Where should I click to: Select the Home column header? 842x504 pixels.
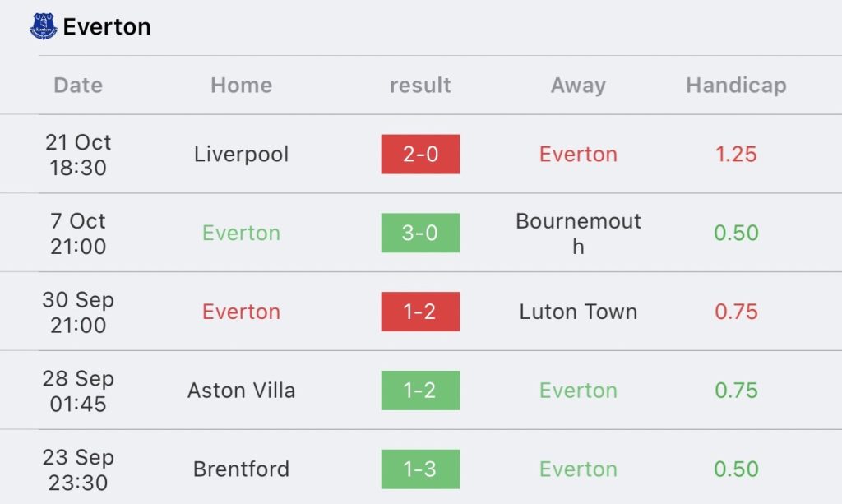[241, 85]
